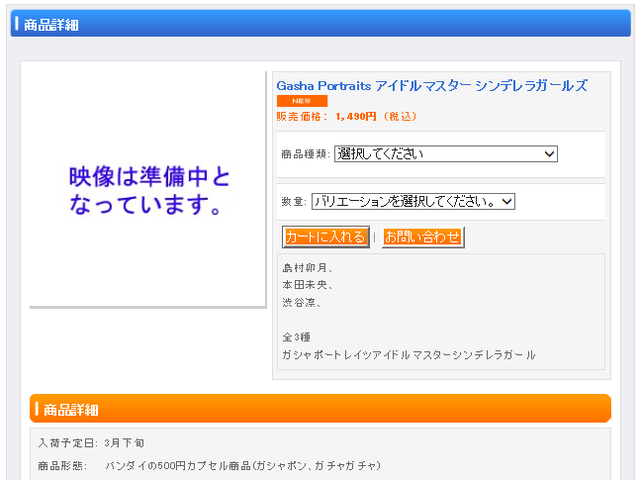The width and height of the screenshot is (640, 480).
Task: Select the ガシャポートレイツ description line
Action: coord(409,355)
